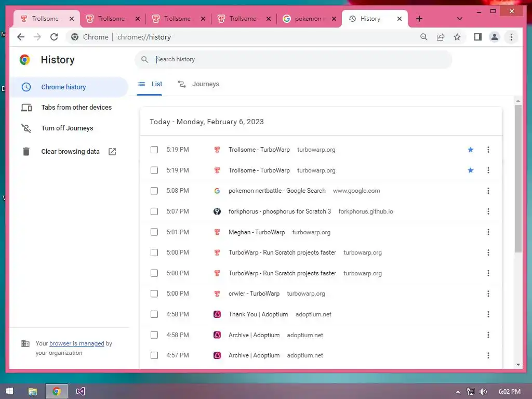The width and height of the screenshot is (532, 399).
Task: Click the volume speaker tray icon
Action: [483, 392]
